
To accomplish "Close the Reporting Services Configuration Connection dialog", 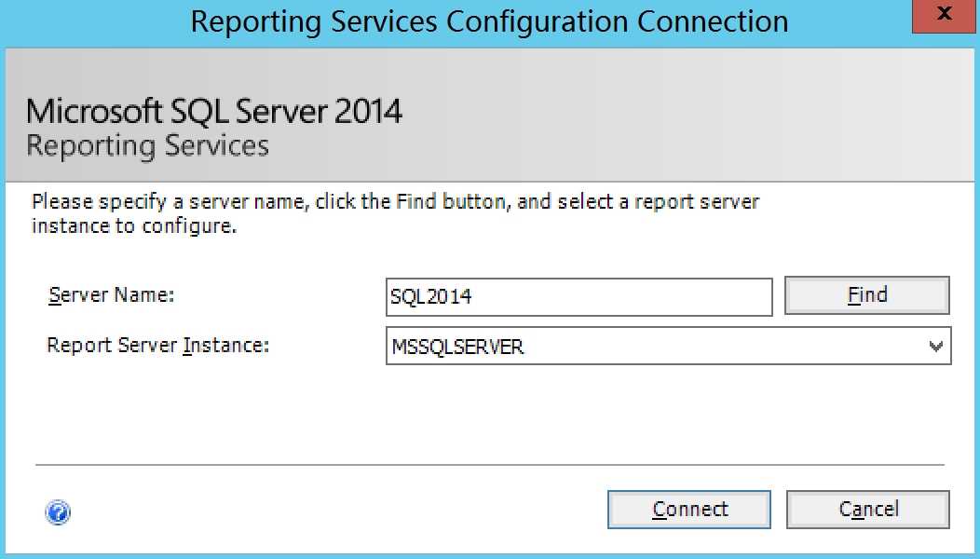I will click(945, 15).
